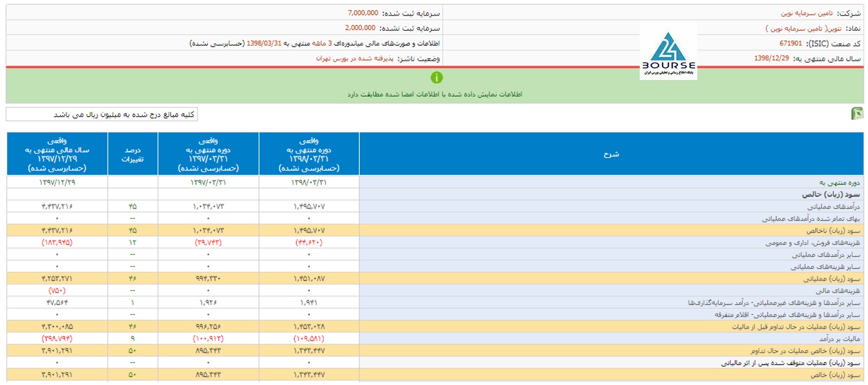Click the 1397/03/31 period column header
The height and width of the screenshot is (385, 868).
click(x=208, y=154)
